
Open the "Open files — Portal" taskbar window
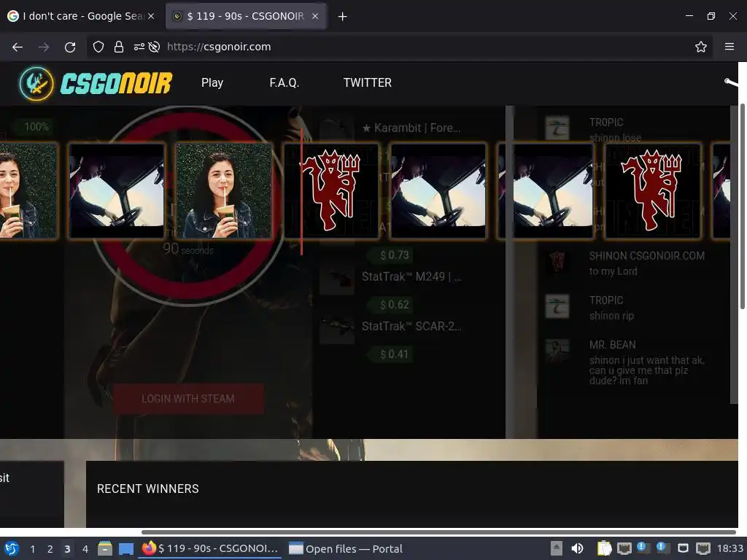(345, 548)
